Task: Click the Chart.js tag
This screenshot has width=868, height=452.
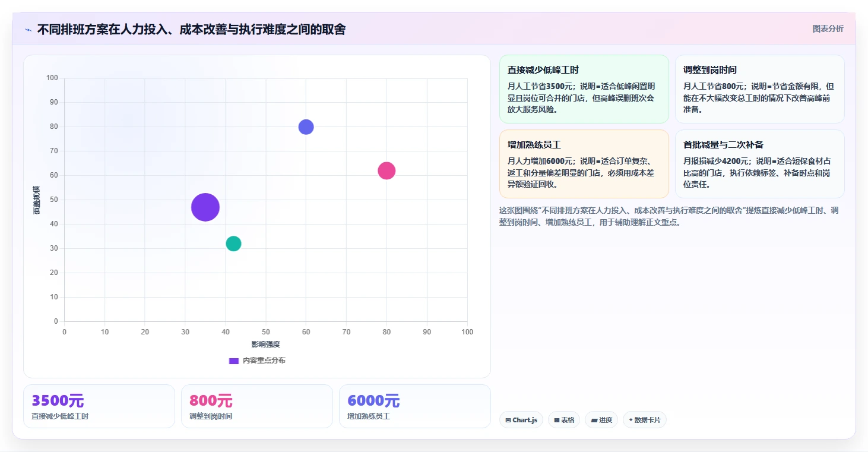Action: [x=521, y=420]
